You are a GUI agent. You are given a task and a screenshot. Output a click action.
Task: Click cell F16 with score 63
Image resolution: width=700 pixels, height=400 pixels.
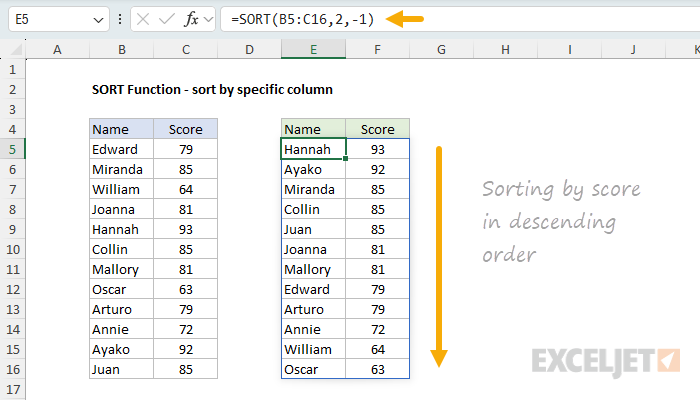pos(377,369)
